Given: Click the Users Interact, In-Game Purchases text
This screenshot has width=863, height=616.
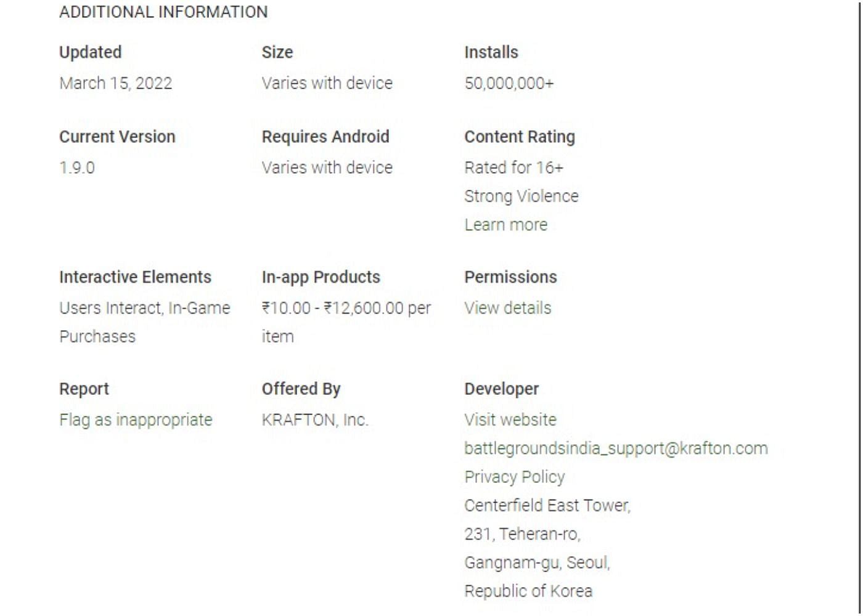Looking at the screenshot, I should (x=144, y=308).
